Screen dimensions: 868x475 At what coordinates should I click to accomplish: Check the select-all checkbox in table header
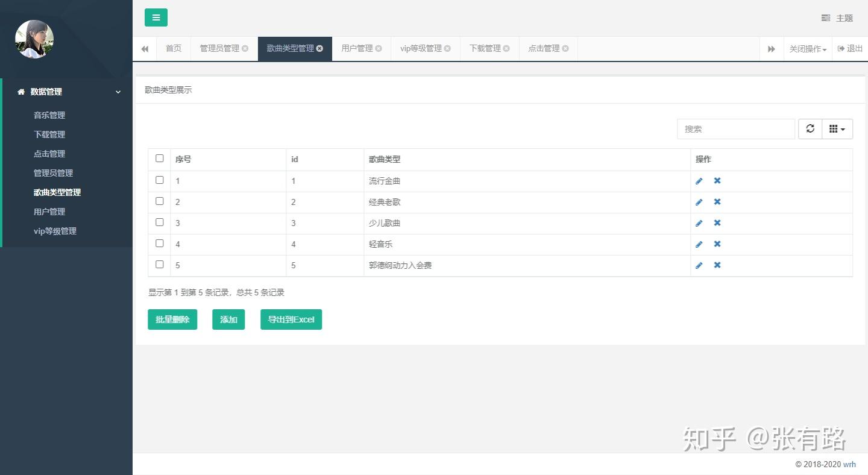(160, 159)
